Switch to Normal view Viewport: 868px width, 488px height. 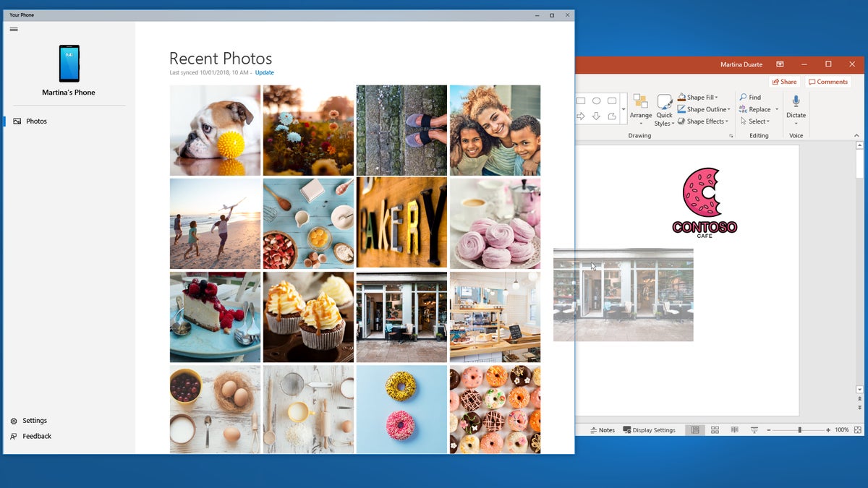695,430
